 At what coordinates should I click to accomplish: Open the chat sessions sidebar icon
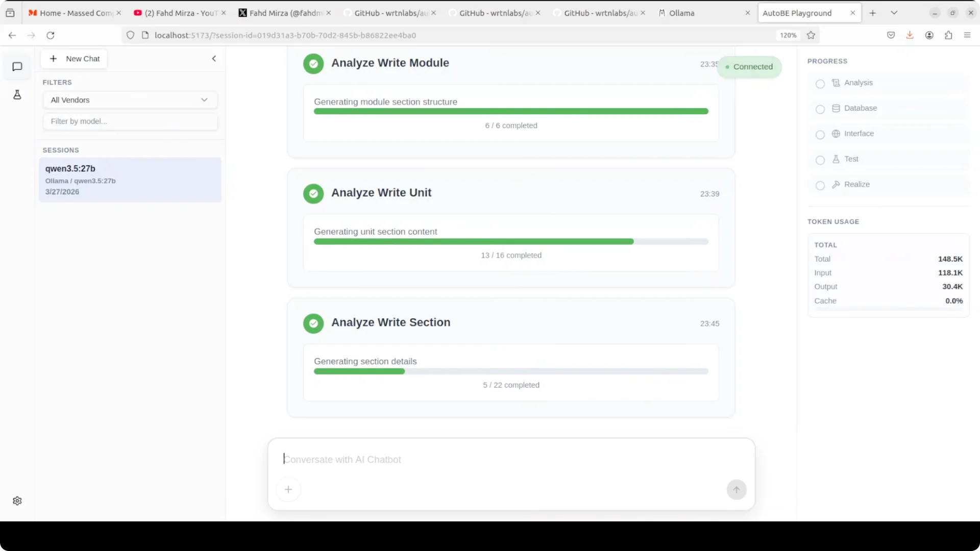coord(17,67)
